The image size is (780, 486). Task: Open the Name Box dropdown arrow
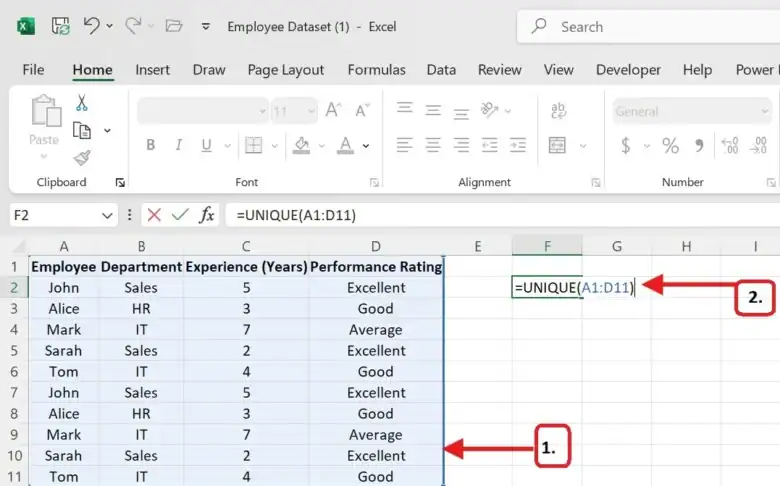[106, 215]
